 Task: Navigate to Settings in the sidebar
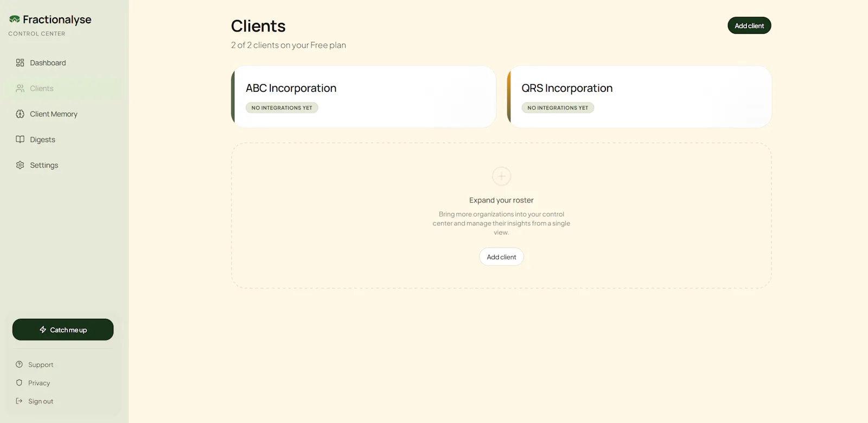[x=65, y=165]
